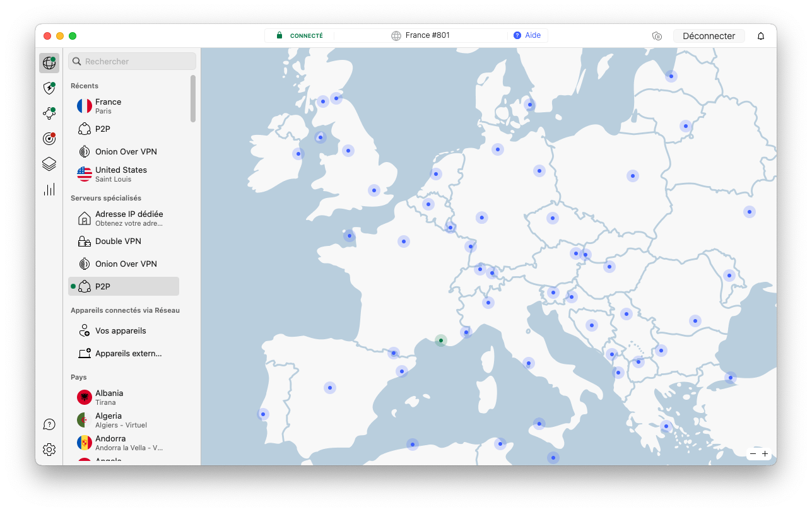Open Appareils externes entry
The width and height of the screenshot is (812, 512).
pos(124,353)
